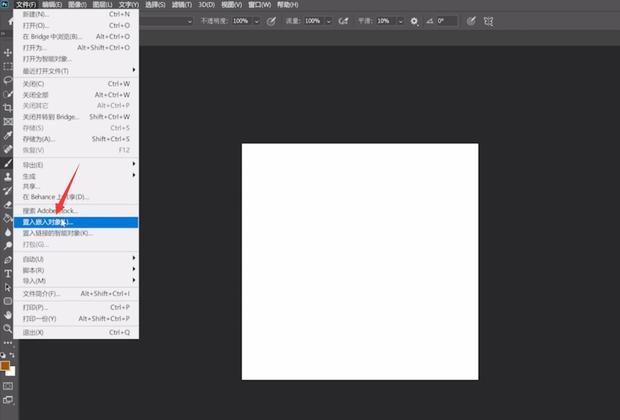This screenshot has width=620, height=420.
Task: Select the Brush tool
Action: point(8,163)
